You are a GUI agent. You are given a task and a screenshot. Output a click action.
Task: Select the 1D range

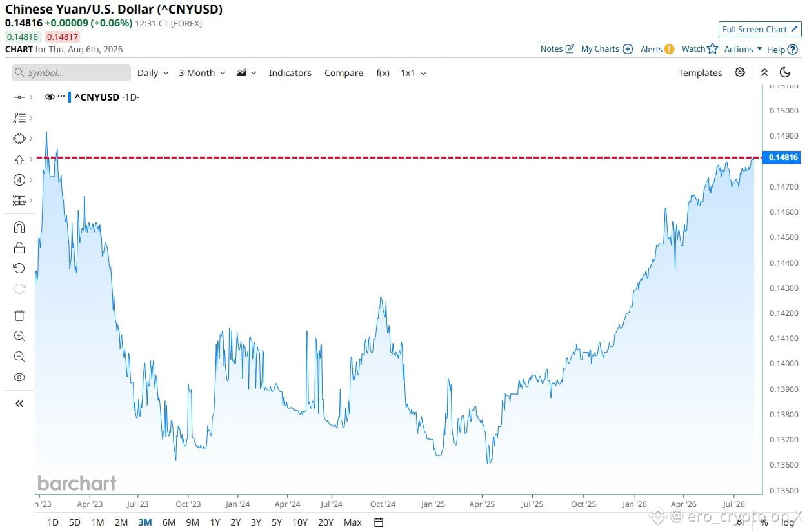53,522
